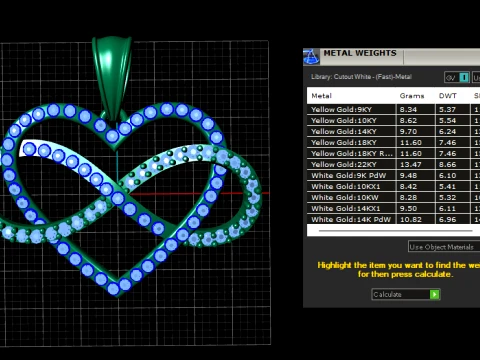This screenshot has width=480, height=360.
Task: Click the METAL WEIGHTS panel title
Action: point(360,53)
